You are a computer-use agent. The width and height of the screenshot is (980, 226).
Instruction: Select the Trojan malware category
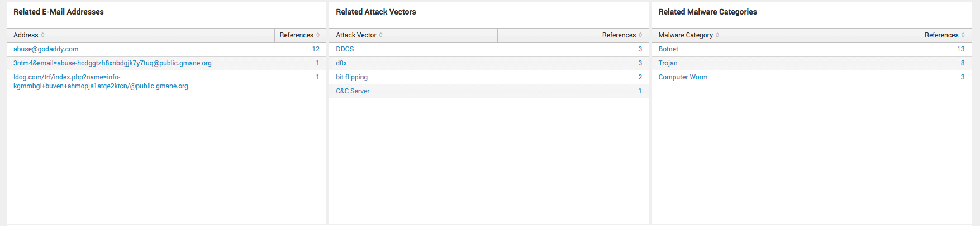668,63
